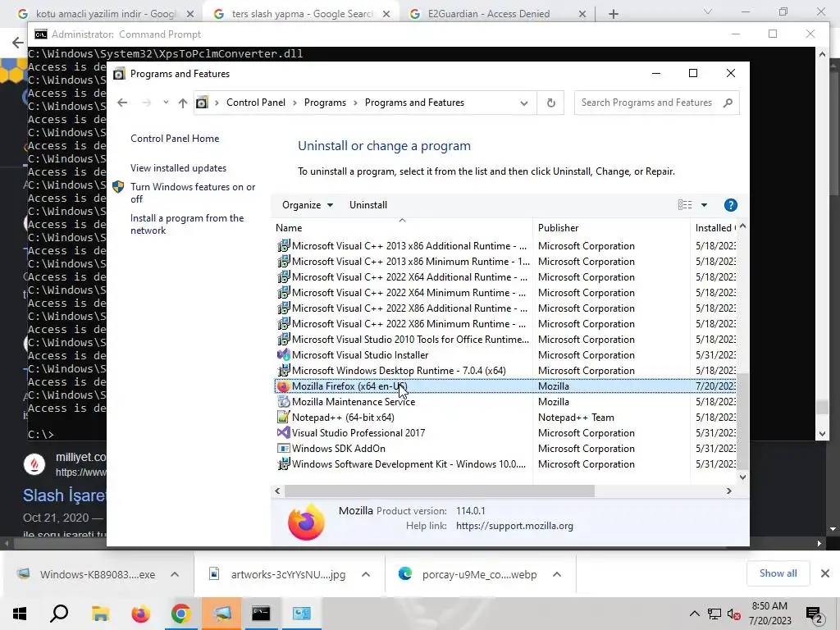Expand options for Windows-KB89083 exe download
Image resolution: width=840 pixels, height=630 pixels.
pyautogui.click(x=175, y=574)
